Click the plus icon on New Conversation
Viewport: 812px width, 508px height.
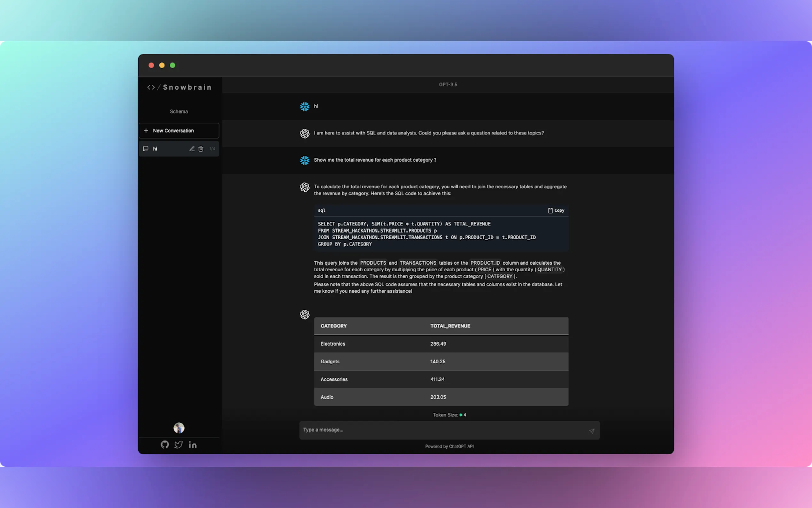pos(146,131)
